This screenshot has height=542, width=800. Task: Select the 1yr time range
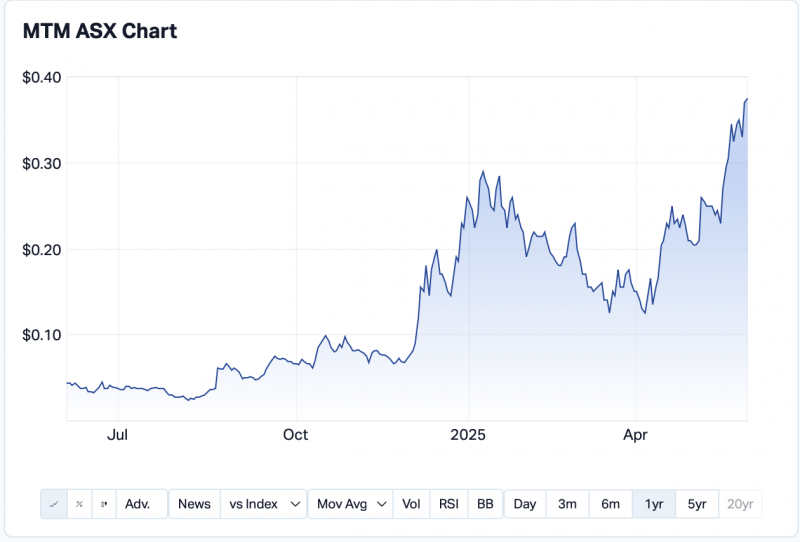click(654, 504)
